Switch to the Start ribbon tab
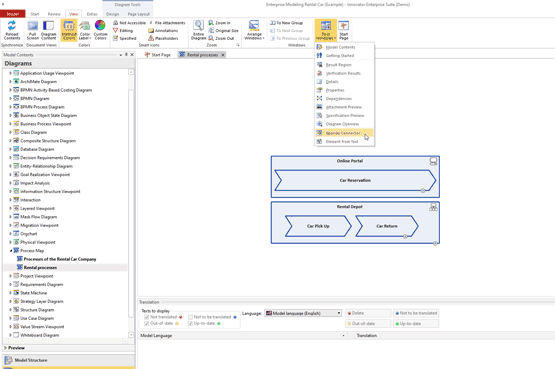The image size is (555, 369). click(x=35, y=14)
